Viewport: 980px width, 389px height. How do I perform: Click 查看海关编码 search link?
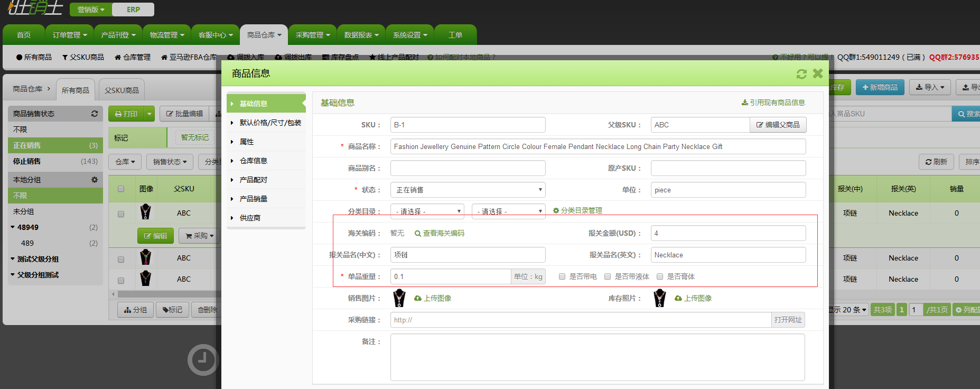[440, 233]
